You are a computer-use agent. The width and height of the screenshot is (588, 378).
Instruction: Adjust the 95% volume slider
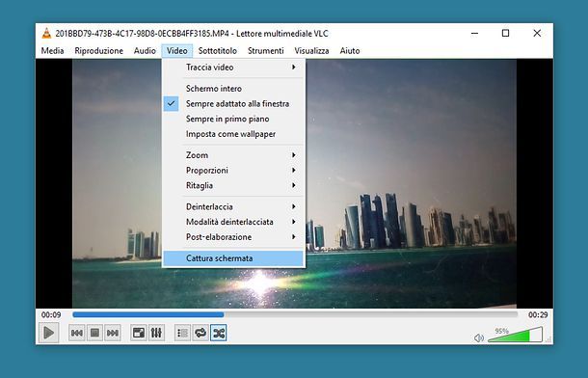516,335
